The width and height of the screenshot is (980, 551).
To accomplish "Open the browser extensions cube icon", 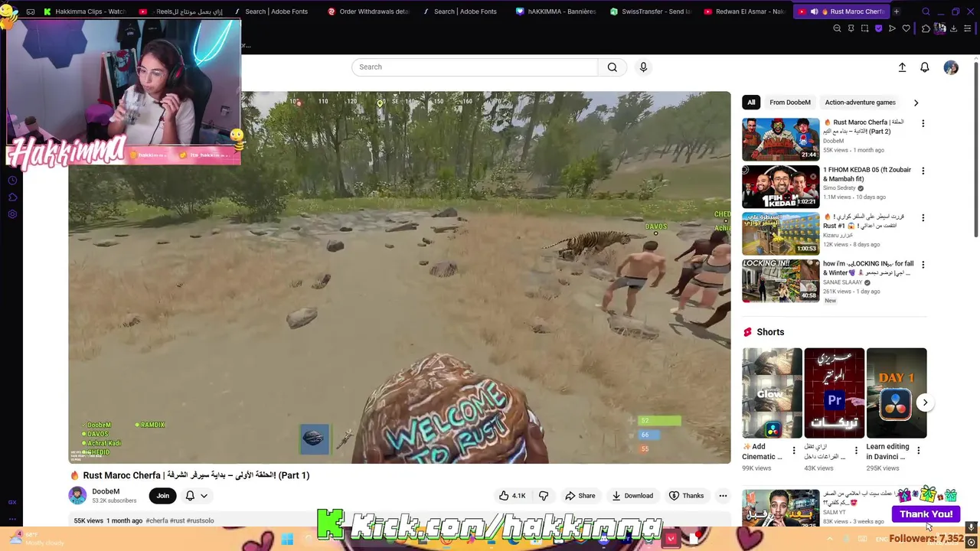I will 926,28.
